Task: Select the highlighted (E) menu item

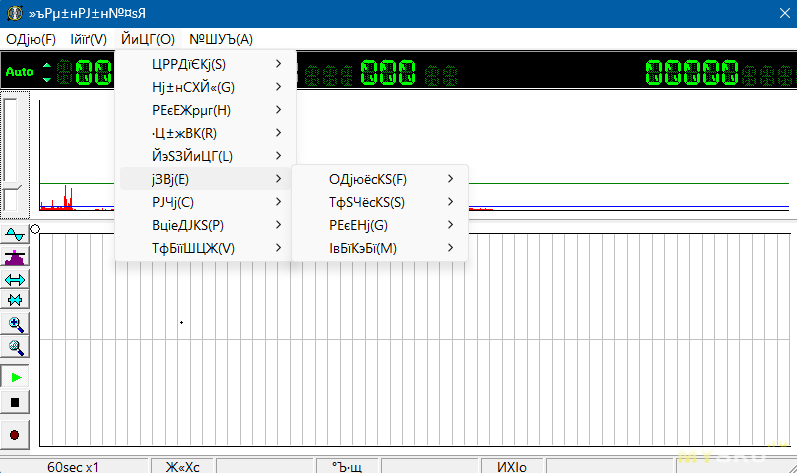Action: (x=205, y=179)
